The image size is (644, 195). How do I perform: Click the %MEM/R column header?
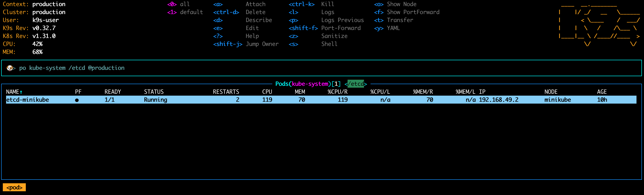click(x=423, y=92)
